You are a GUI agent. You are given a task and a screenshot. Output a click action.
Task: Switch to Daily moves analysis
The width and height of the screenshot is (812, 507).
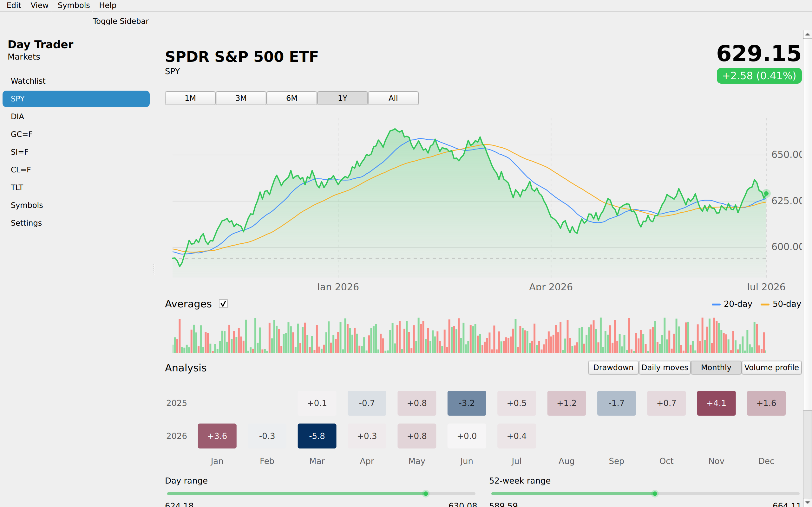click(x=665, y=368)
